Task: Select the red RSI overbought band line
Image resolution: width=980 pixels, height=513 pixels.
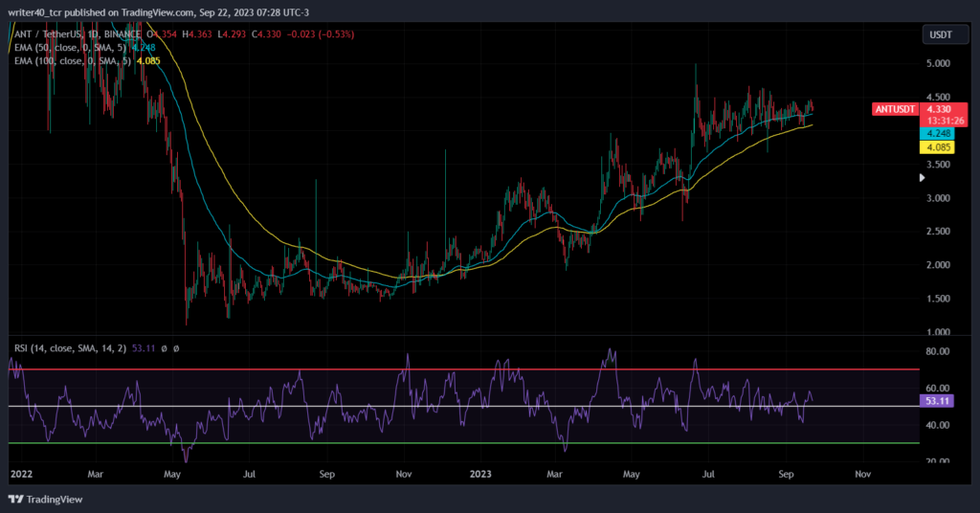Action: pyautogui.click(x=464, y=369)
